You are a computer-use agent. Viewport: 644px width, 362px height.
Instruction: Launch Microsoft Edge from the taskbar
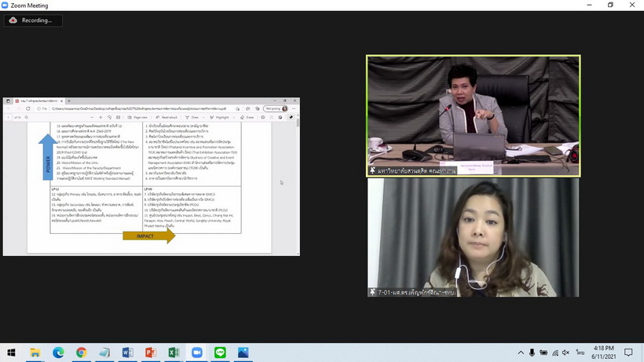coord(58,353)
